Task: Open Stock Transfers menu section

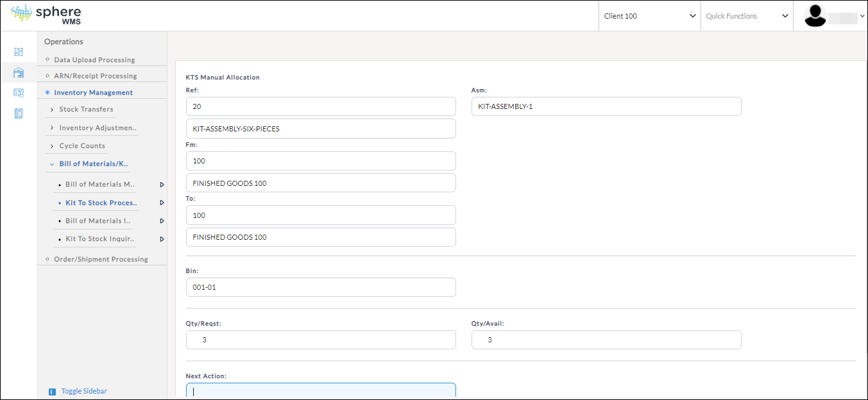Action: click(x=86, y=110)
